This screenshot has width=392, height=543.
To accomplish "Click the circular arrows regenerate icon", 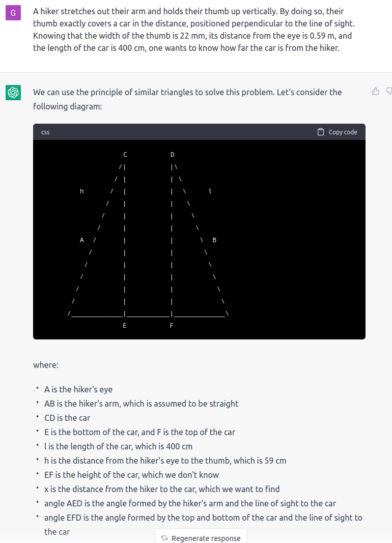I will tap(164, 538).
